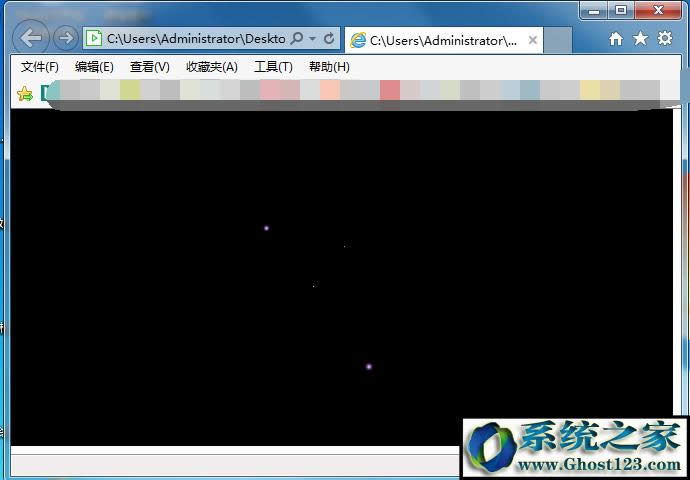Open the 工具(T) menu
This screenshot has height=480, width=690.
pyautogui.click(x=273, y=67)
